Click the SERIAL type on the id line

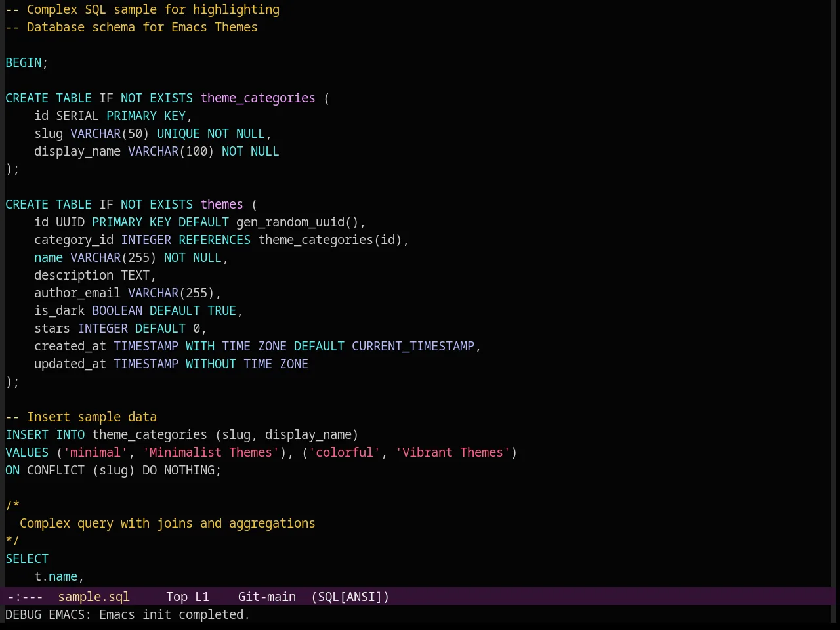click(77, 115)
